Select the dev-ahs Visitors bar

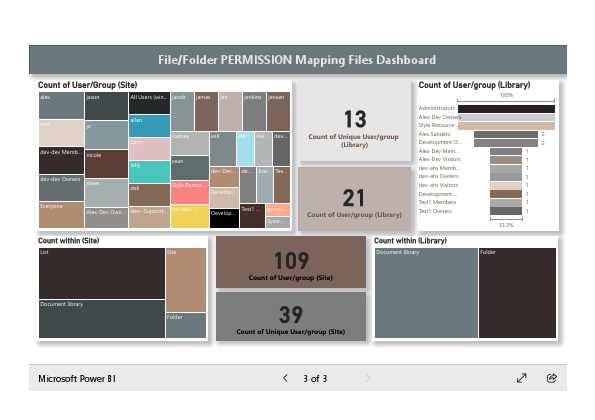coord(506,185)
